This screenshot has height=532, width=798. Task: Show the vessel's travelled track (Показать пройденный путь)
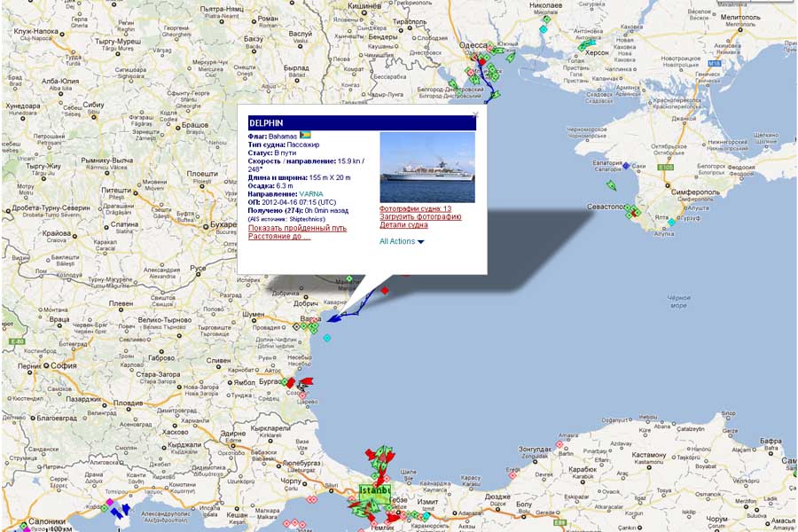point(297,228)
